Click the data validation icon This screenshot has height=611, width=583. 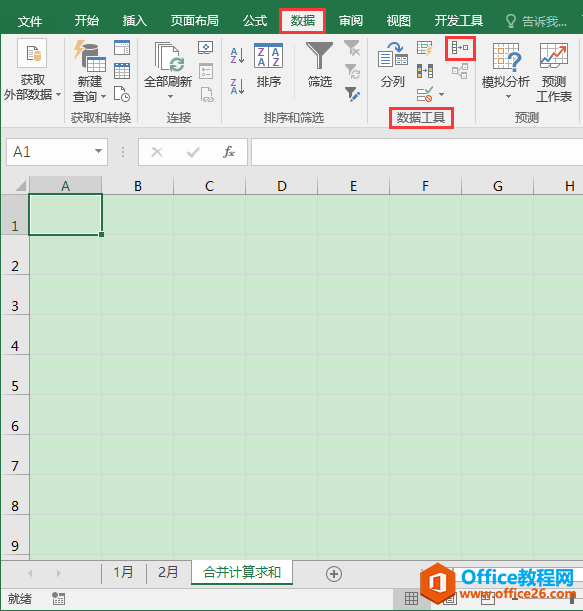[x=425, y=94]
